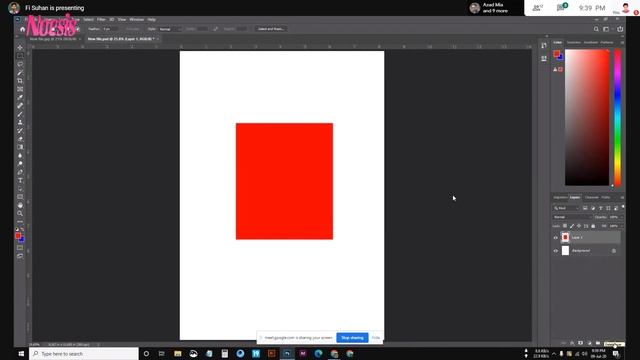Open the Window menu
Viewport: 640px width, 360px height.
click(137, 20)
